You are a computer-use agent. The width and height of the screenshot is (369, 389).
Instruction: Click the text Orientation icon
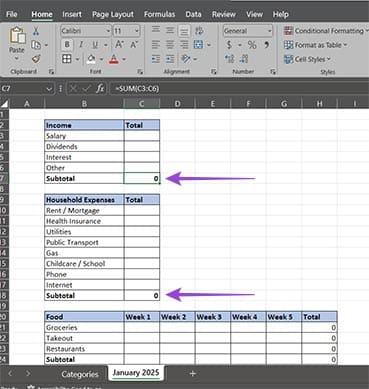point(185,59)
